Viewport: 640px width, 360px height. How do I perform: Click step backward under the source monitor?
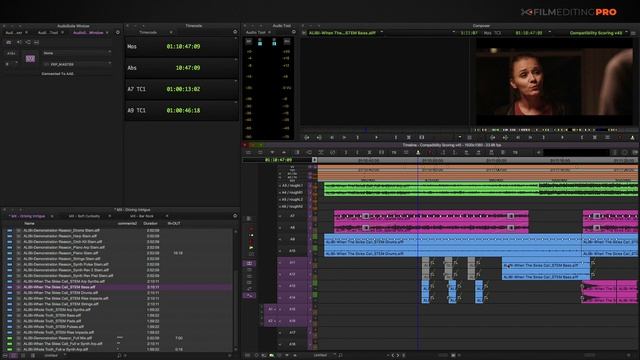(x=332, y=138)
